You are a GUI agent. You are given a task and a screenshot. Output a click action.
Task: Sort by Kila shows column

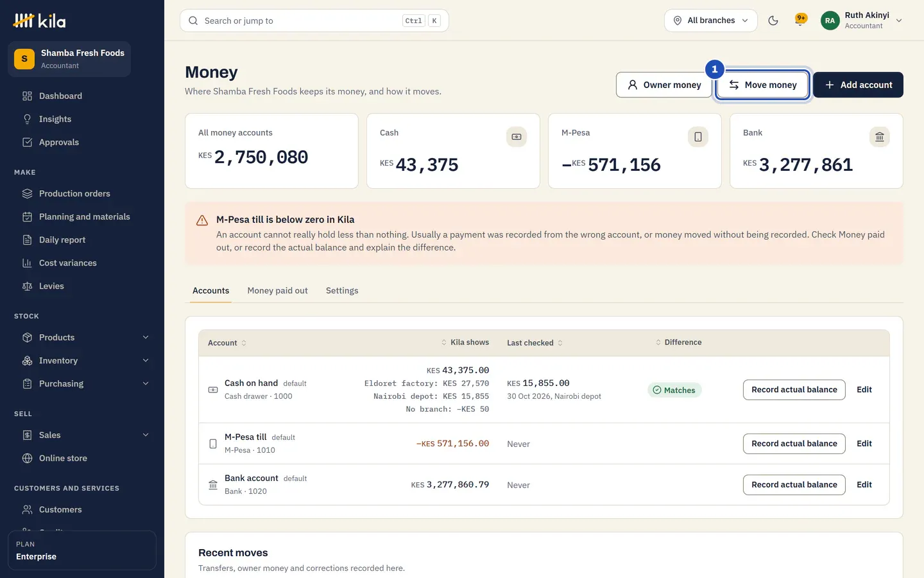click(465, 343)
